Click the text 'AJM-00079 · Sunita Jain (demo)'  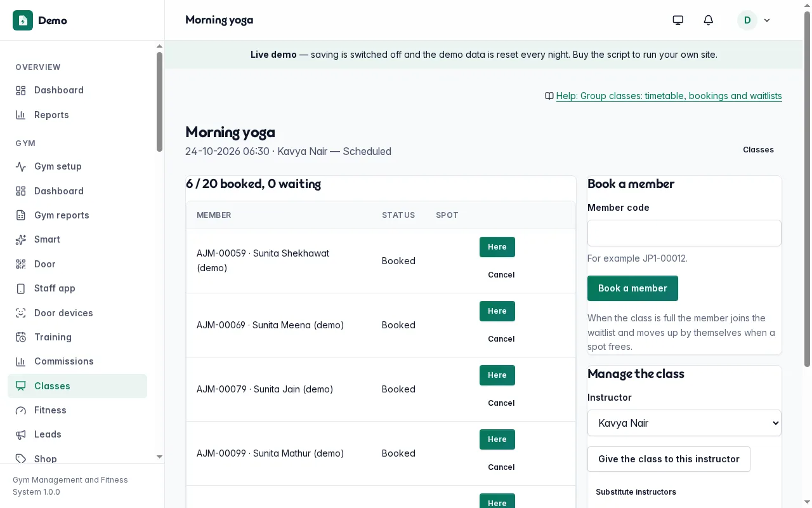coord(265,389)
